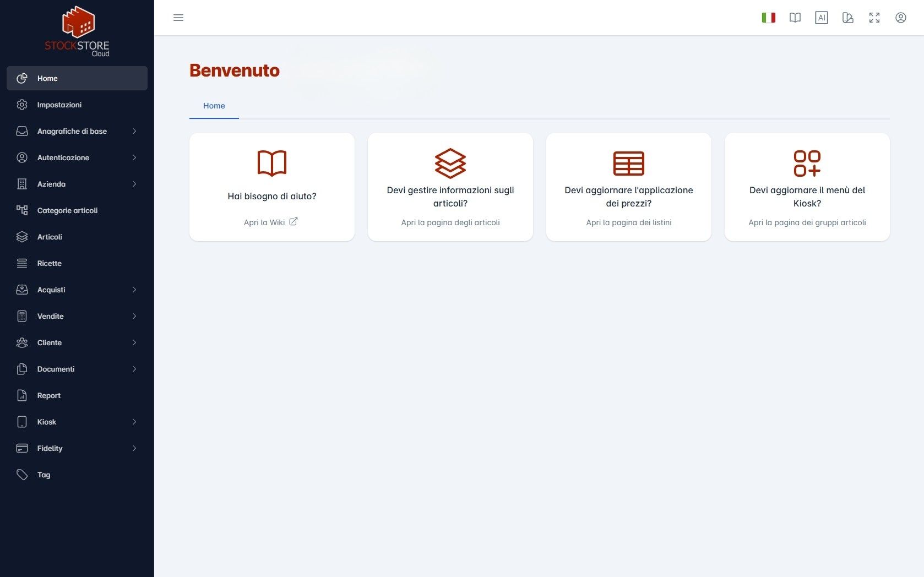The width and height of the screenshot is (924, 577).
Task: Open the Articoli label in the sidebar
Action: pyautogui.click(x=50, y=237)
